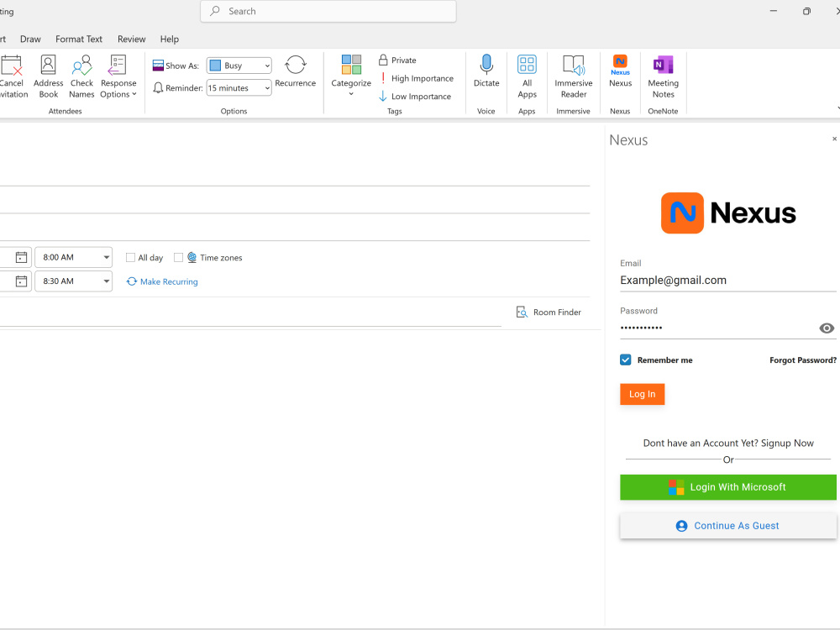Open the All Apps panel

[528, 76]
